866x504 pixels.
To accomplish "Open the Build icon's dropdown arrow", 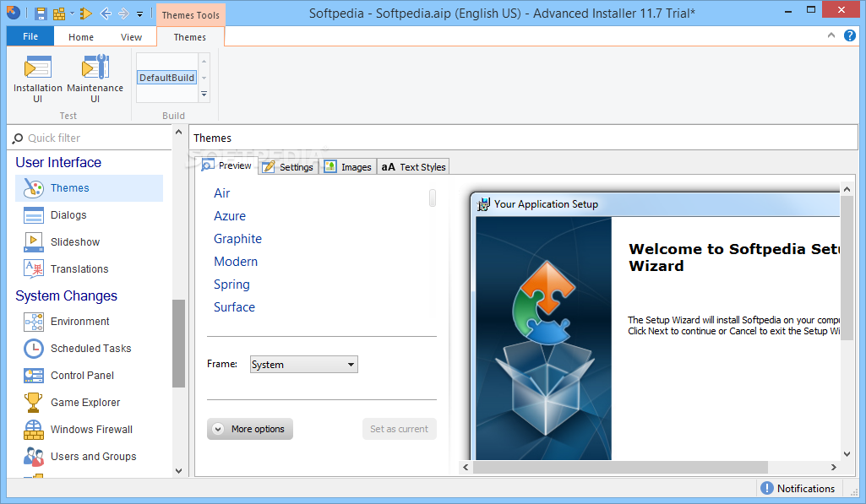I will tap(72, 14).
